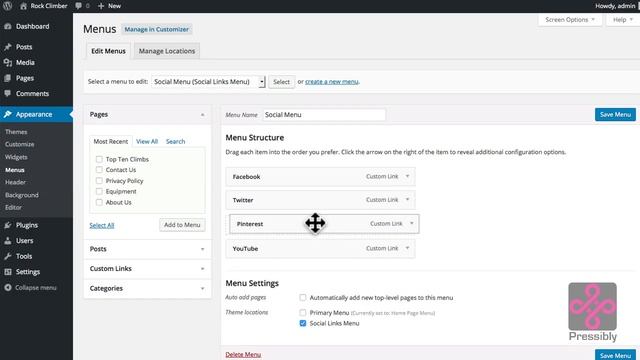Click the Users person icon
Viewport: 640px width, 360px height.
tap(8, 240)
